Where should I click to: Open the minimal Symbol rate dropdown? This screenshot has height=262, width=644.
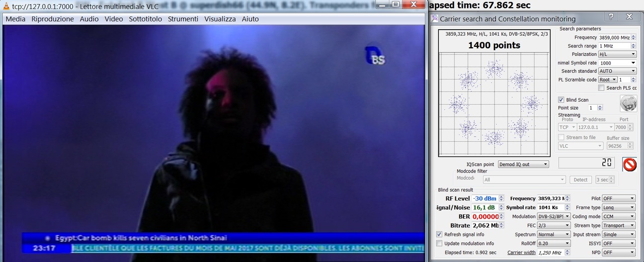click(617, 63)
